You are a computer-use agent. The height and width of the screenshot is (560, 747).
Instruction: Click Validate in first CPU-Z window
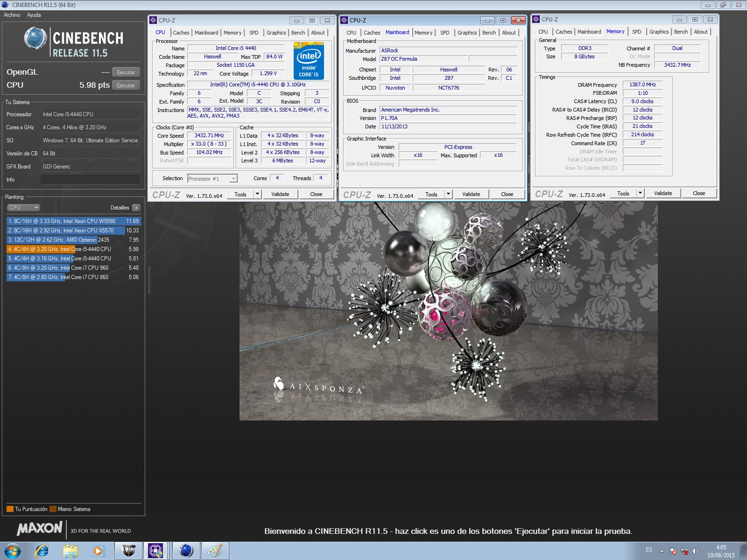click(x=280, y=195)
